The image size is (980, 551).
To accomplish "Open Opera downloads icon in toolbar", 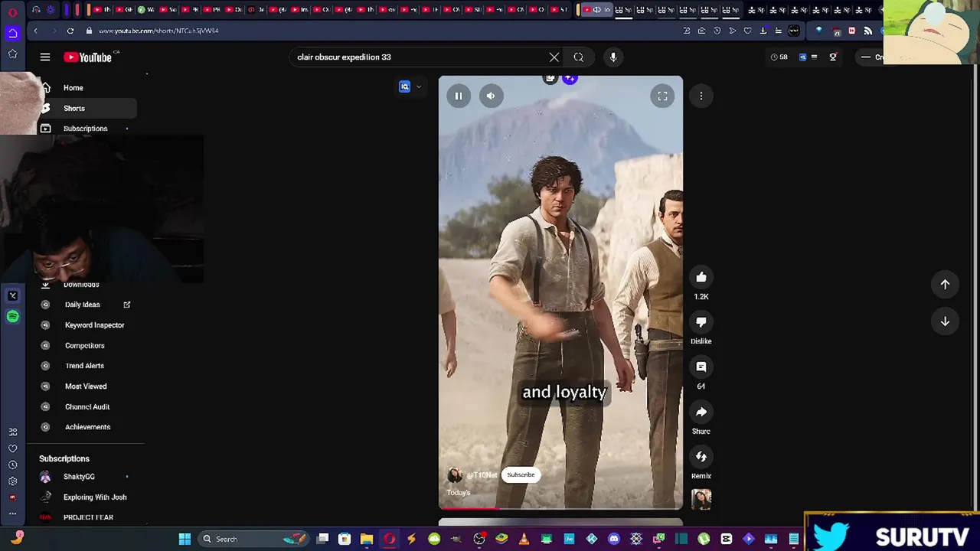I will point(763,31).
